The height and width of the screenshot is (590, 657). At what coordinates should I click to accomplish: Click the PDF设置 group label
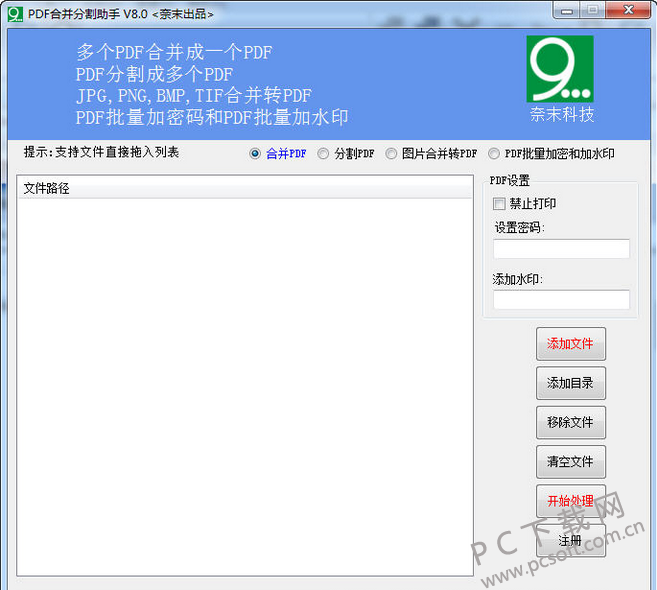point(510,181)
